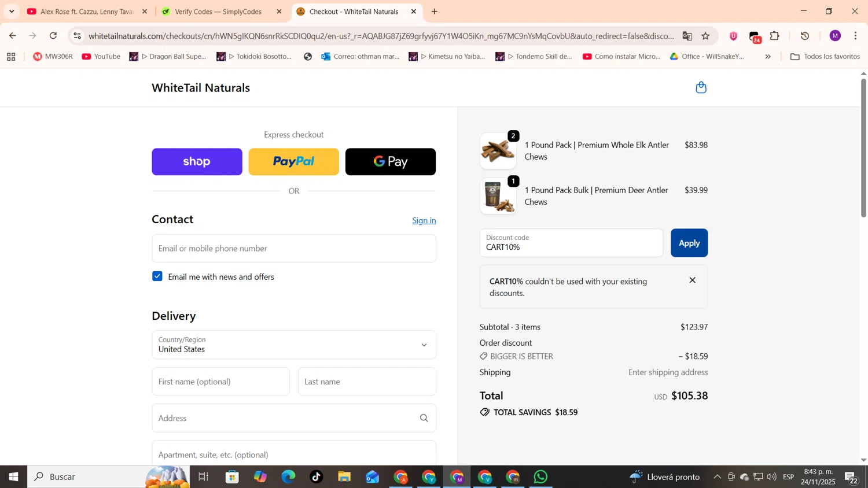The height and width of the screenshot is (488, 868).
Task: Dismiss the CART10% discount error message
Action: pos(692,280)
